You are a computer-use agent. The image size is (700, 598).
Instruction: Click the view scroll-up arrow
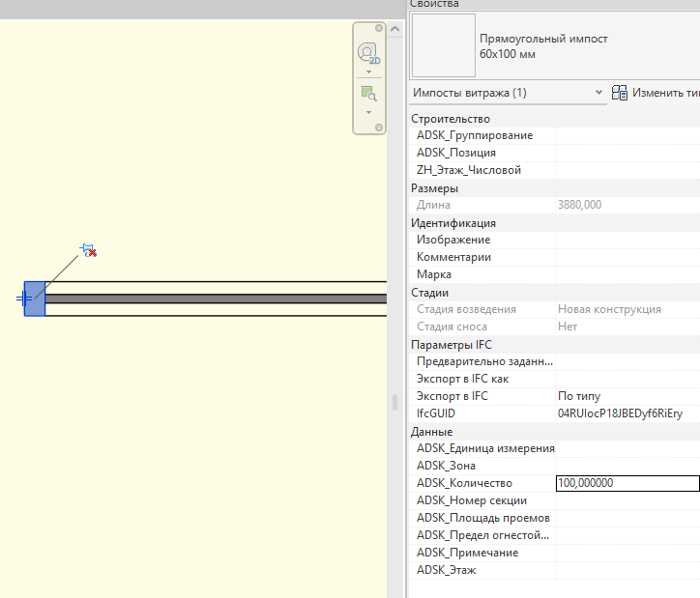[x=394, y=29]
